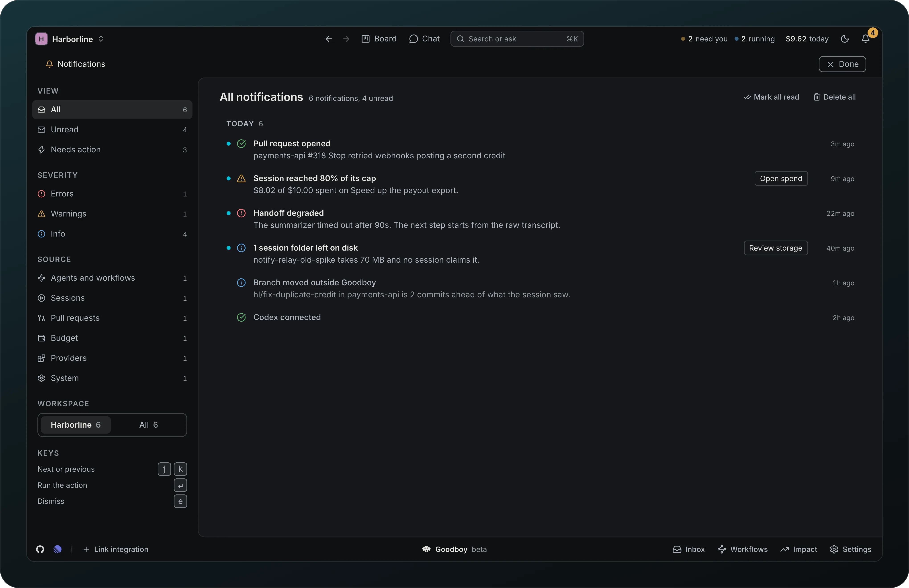The height and width of the screenshot is (588, 909).
Task: Click Open spend button
Action: pyautogui.click(x=781, y=179)
